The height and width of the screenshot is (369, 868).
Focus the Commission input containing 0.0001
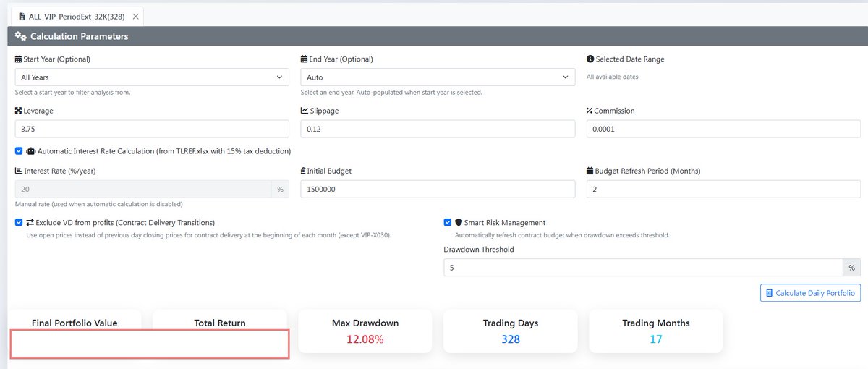pyautogui.click(x=723, y=129)
